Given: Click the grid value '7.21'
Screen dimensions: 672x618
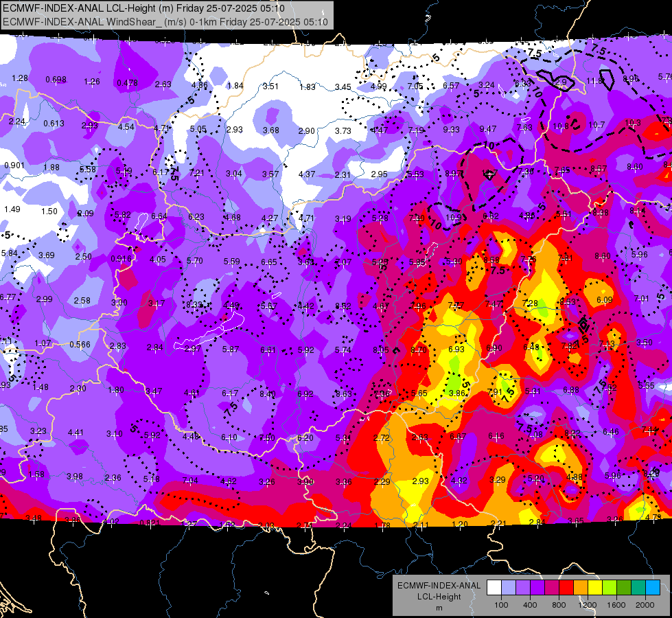Looking at the screenshot, I should coord(197,173).
